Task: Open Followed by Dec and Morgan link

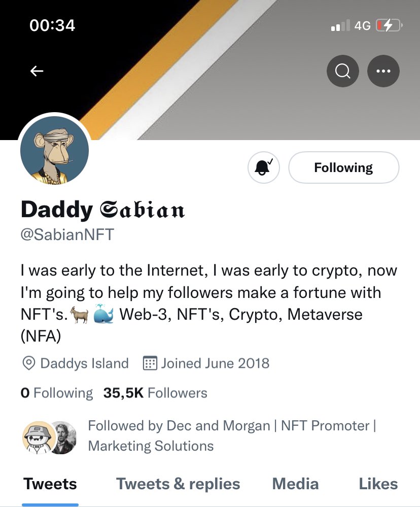Action: tap(232, 436)
